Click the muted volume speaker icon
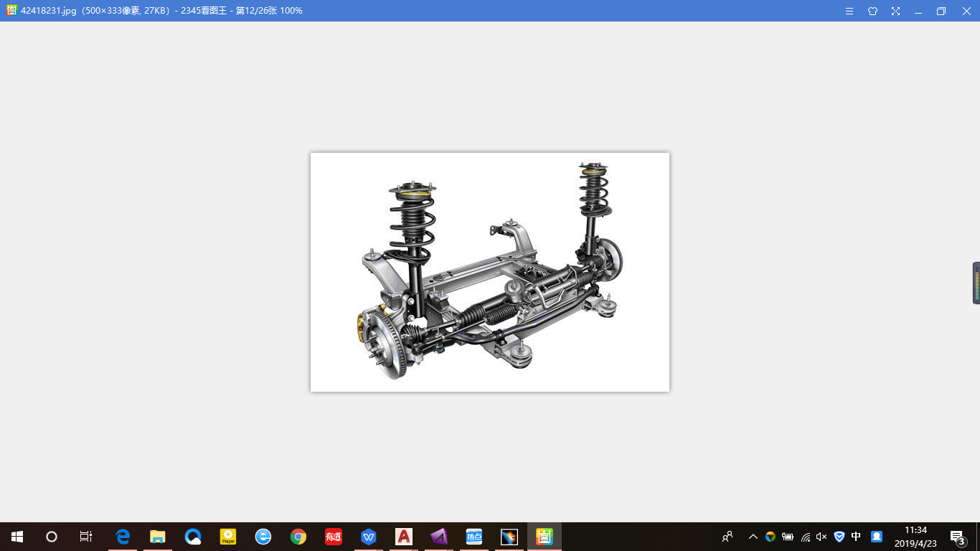The width and height of the screenshot is (980, 551). [x=822, y=537]
